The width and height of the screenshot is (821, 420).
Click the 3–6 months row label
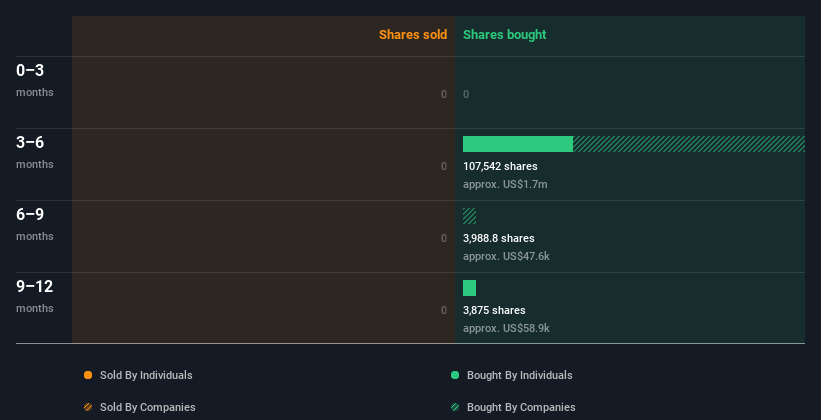(35, 152)
